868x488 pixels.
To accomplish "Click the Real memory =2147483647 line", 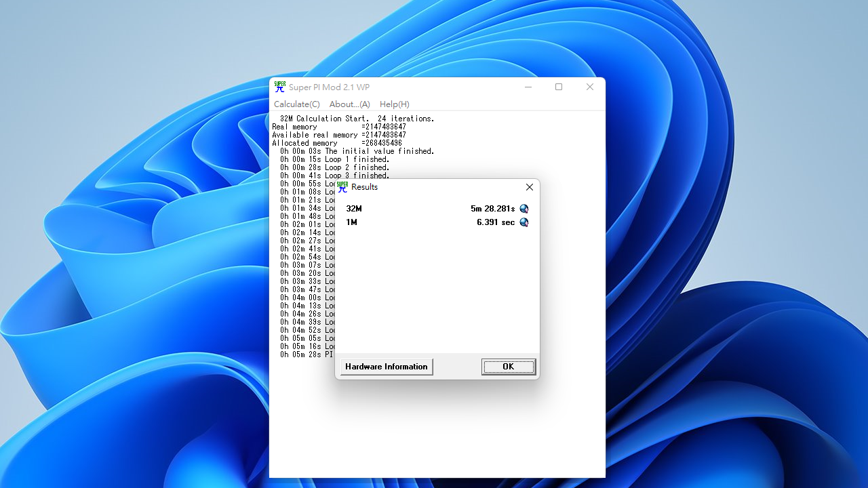I will coord(339,127).
